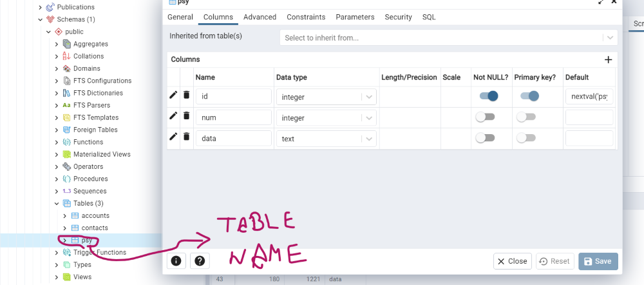Click the name field containing num
Viewport: 644px width, 285px height.
coord(233,117)
